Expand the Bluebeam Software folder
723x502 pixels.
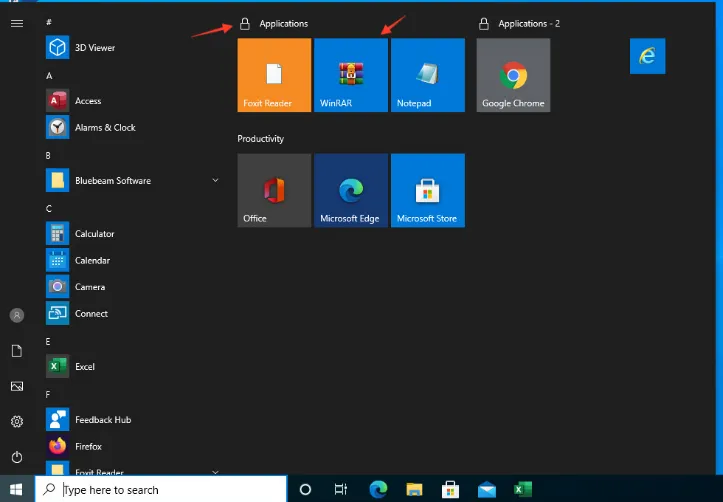133,181
